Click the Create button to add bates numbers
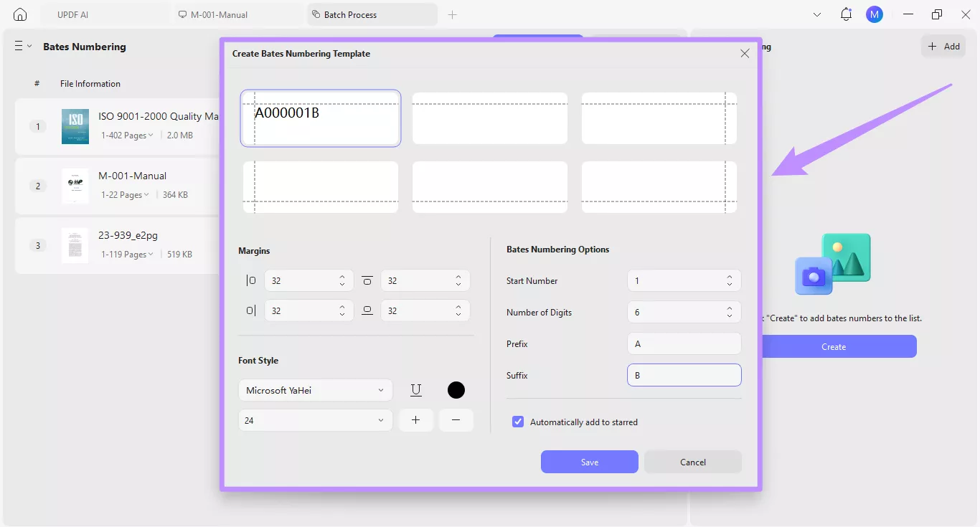 [833, 346]
